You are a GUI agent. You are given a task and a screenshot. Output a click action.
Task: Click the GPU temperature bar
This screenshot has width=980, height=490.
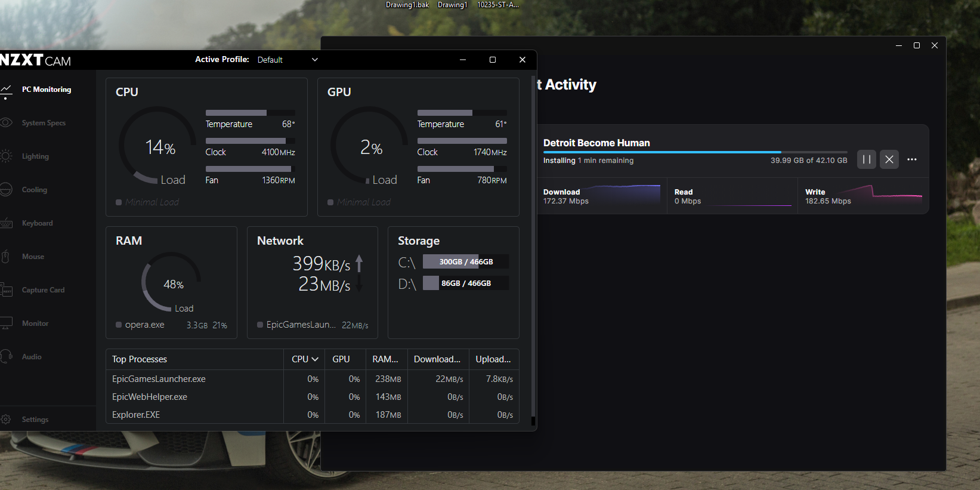tap(462, 113)
